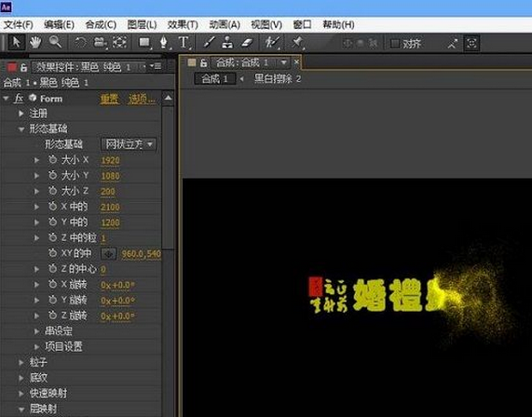The width and height of the screenshot is (532, 417).
Task: Toggle stopwatch for Y 中的
Action: click(x=52, y=222)
